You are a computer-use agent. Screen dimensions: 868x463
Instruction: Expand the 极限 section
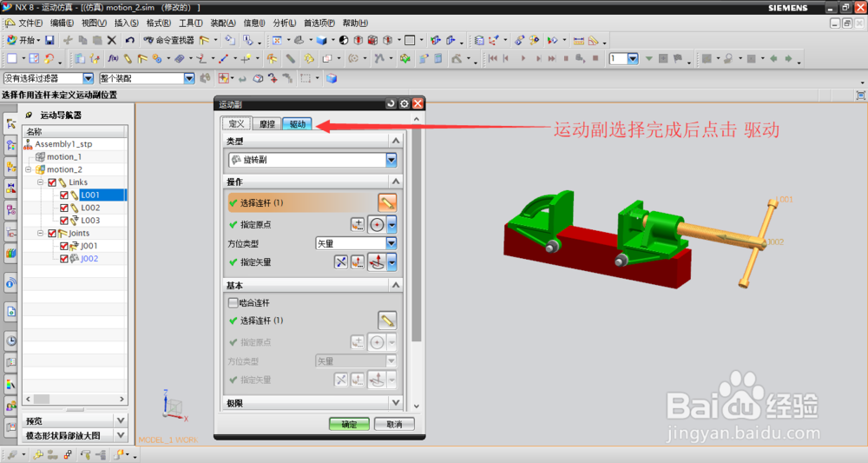pyautogui.click(x=396, y=403)
